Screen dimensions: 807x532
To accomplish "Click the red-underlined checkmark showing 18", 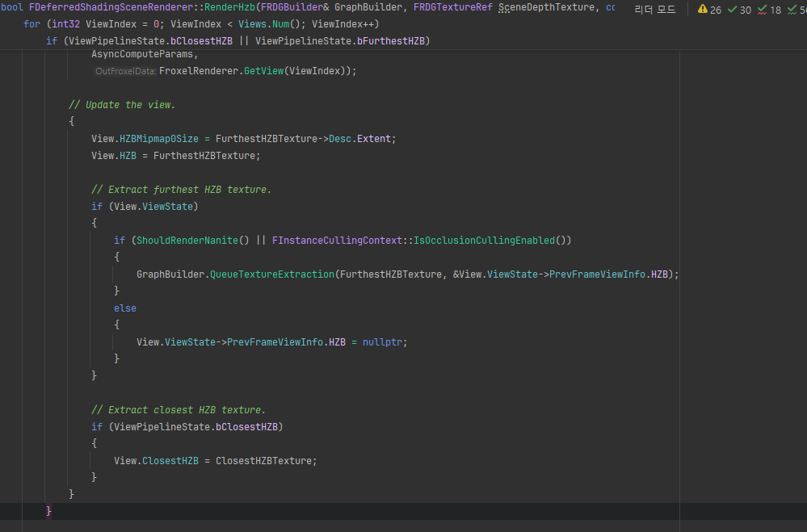I will pos(769,10).
